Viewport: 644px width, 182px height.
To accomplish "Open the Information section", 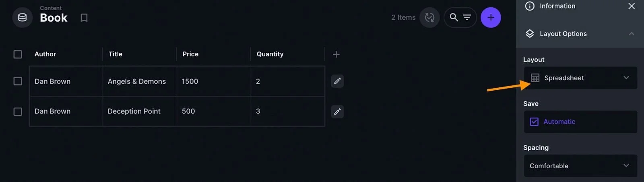I will (557, 6).
